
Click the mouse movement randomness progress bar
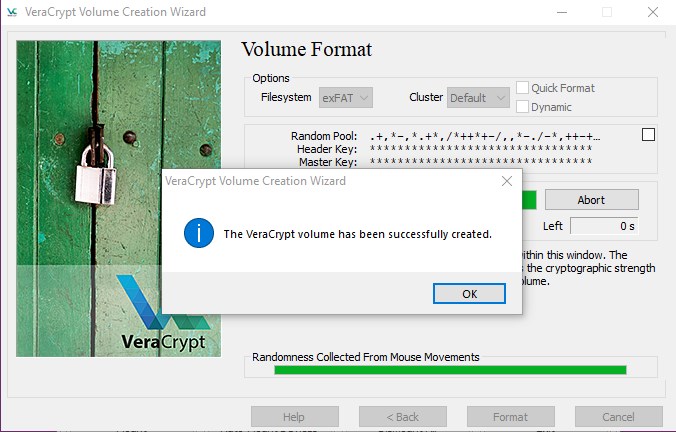click(x=450, y=370)
